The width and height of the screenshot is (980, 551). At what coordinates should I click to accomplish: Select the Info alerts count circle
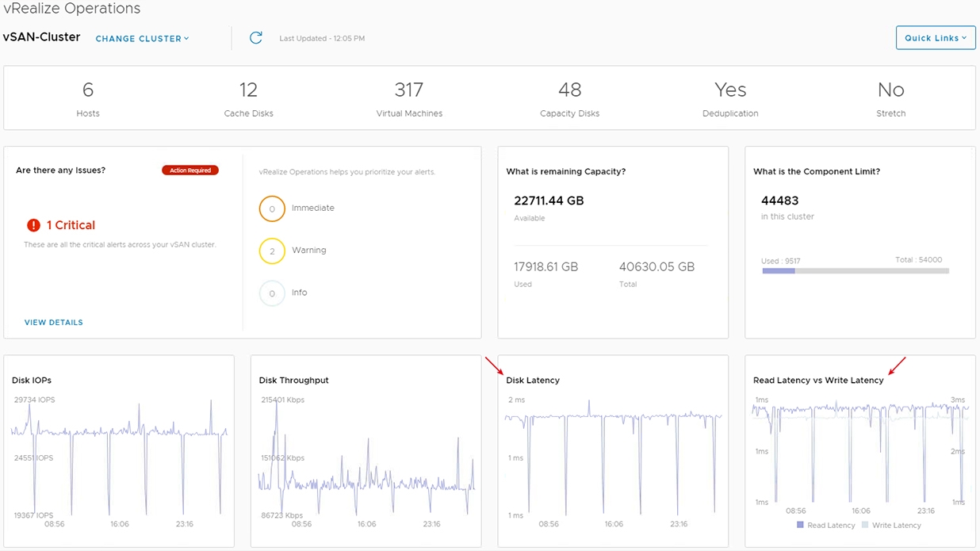272,293
